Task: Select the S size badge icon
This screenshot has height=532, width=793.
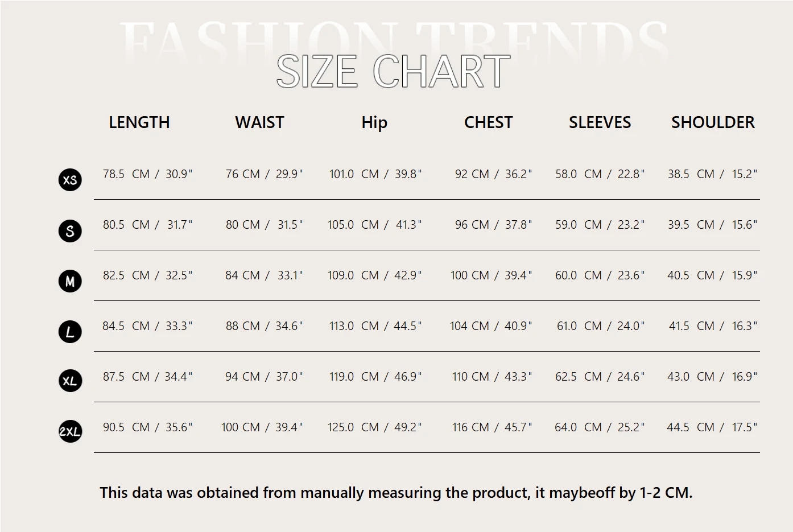Action: (x=70, y=230)
